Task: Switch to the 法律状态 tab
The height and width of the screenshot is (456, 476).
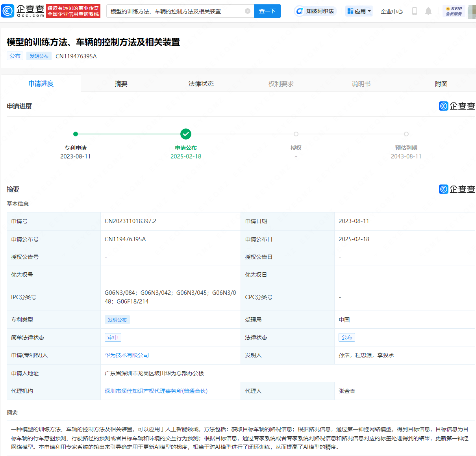Action: (201, 84)
